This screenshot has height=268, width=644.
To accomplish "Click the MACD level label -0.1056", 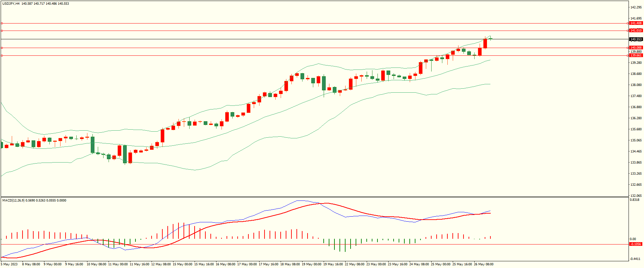I will point(636,244).
